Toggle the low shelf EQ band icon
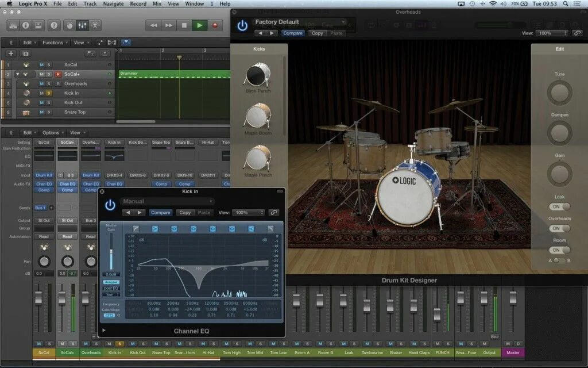 (x=155, y=229)
